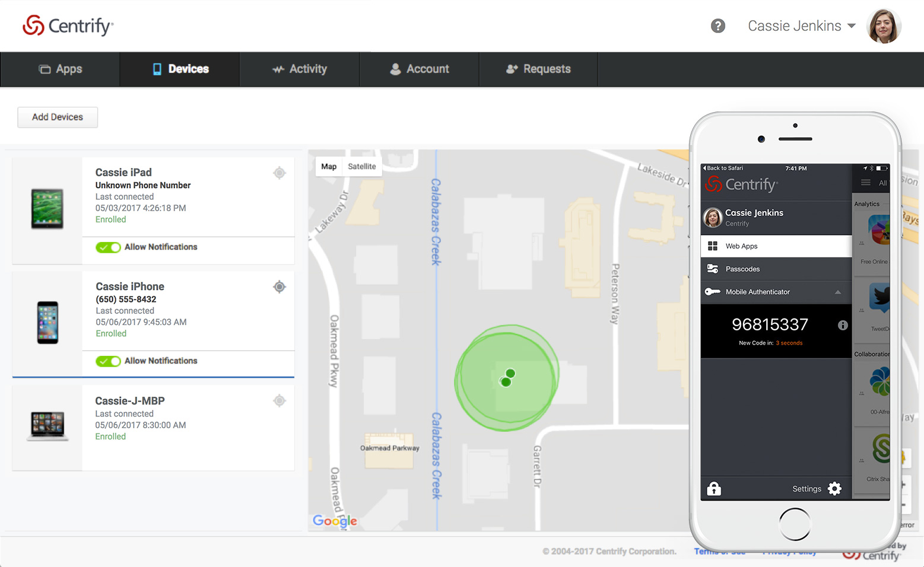Image resolution: width=924 pixels, height=567 pixels.
Task: Click the Centrify logo in header
Action: click(68, 26)
